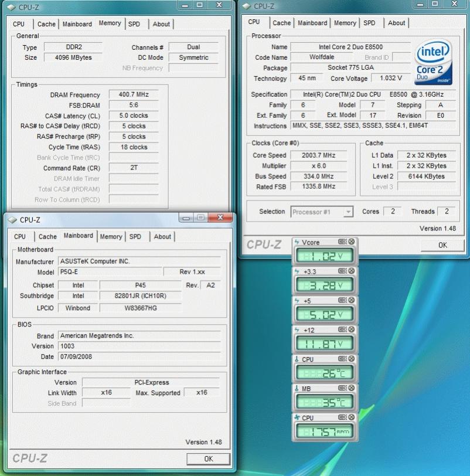
Task: Close the CPU temperature sensor panel
Action: pos(352,359)
